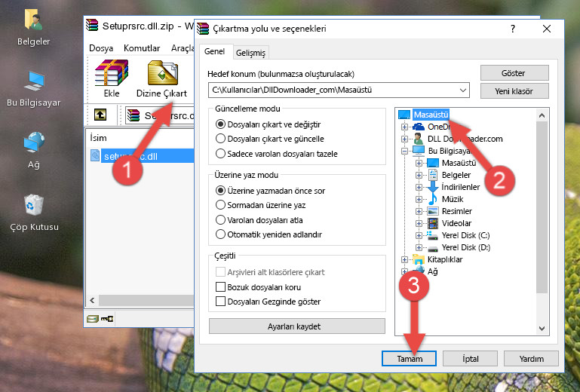Image resolution: width=580 pixels, height=392 pixels.
Task: Select 'Sadece varolan dosyaları tazele' option
Action: coord(220,154)
